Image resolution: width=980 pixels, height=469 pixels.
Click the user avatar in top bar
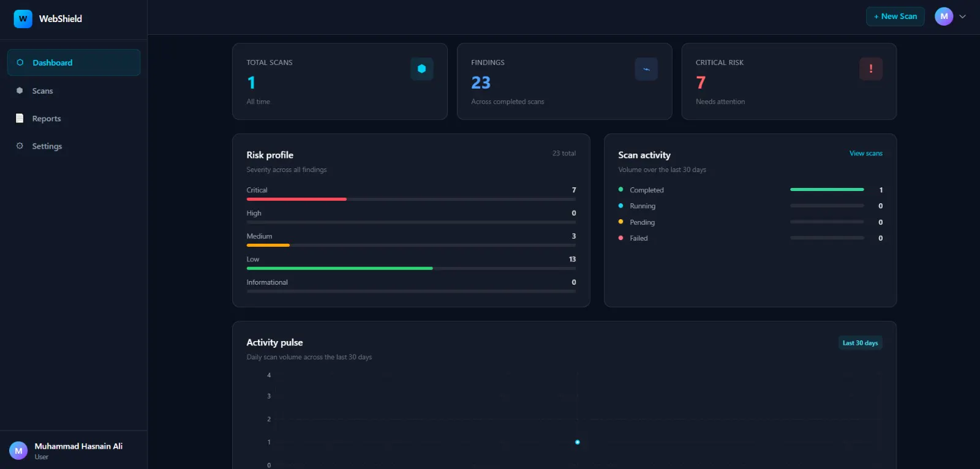(944, 17)
